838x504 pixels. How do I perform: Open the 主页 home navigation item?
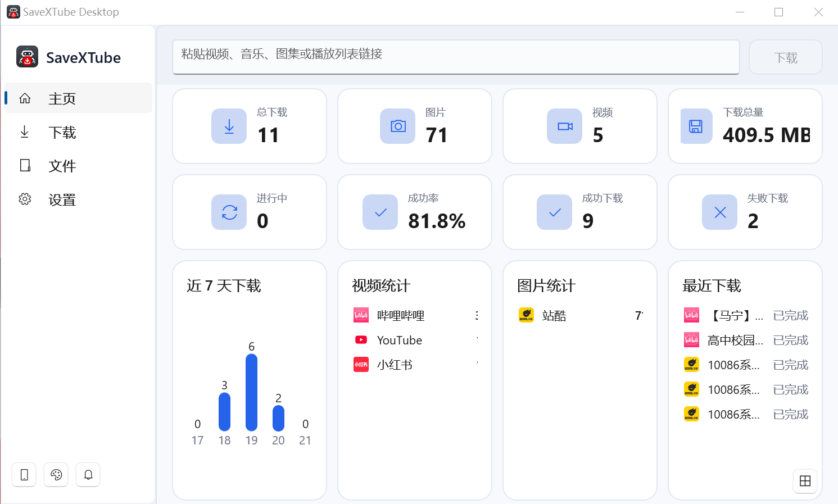(x=79, y=98)
